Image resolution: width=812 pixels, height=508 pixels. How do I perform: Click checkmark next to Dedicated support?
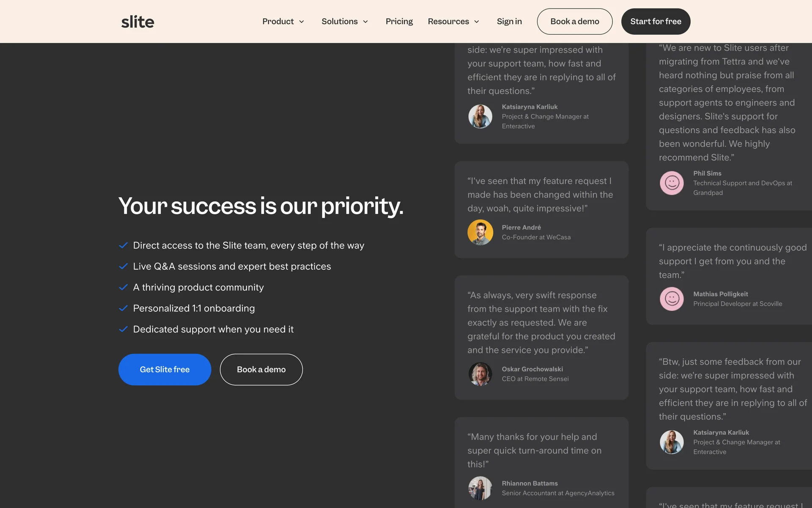[x=123, y=329]
